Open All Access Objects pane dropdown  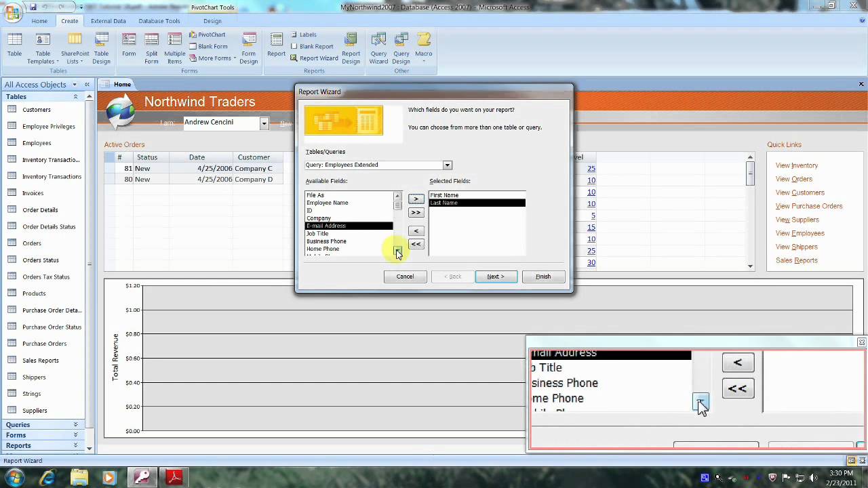click(x=74, y=85)
